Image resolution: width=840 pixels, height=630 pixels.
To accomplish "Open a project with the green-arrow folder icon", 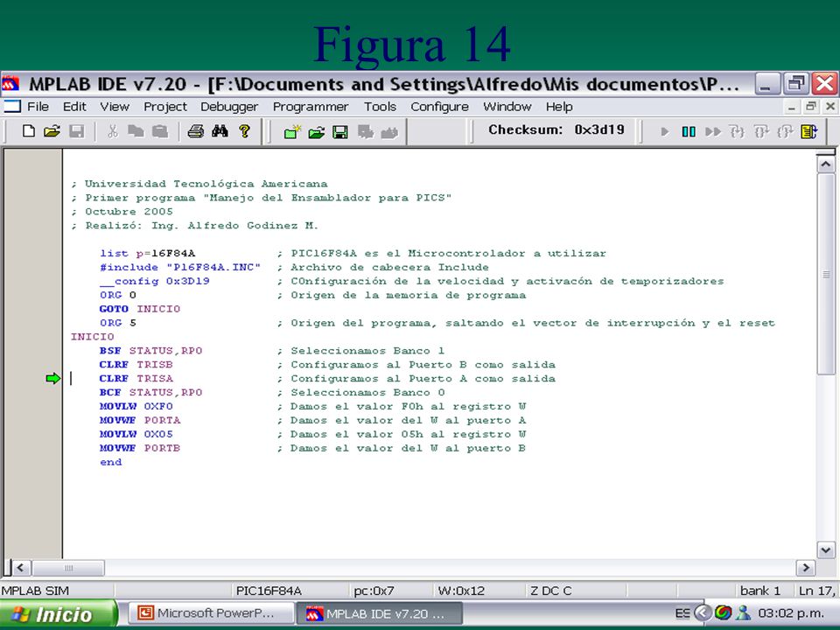I will [x=316, y=131].
